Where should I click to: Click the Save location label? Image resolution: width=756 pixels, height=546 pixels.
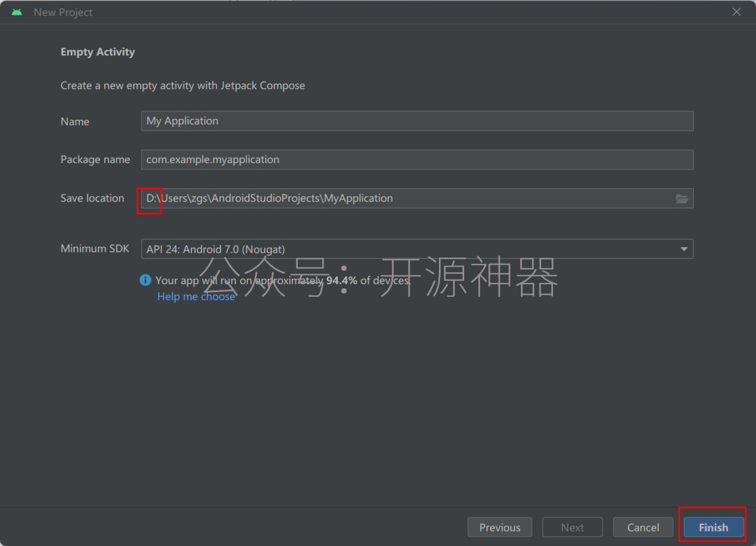pos(92,198)
